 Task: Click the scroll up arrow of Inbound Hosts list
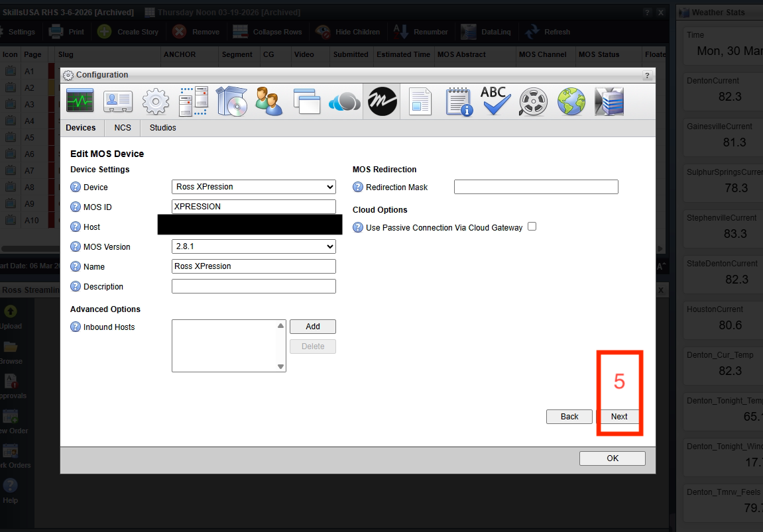[281, 326]
